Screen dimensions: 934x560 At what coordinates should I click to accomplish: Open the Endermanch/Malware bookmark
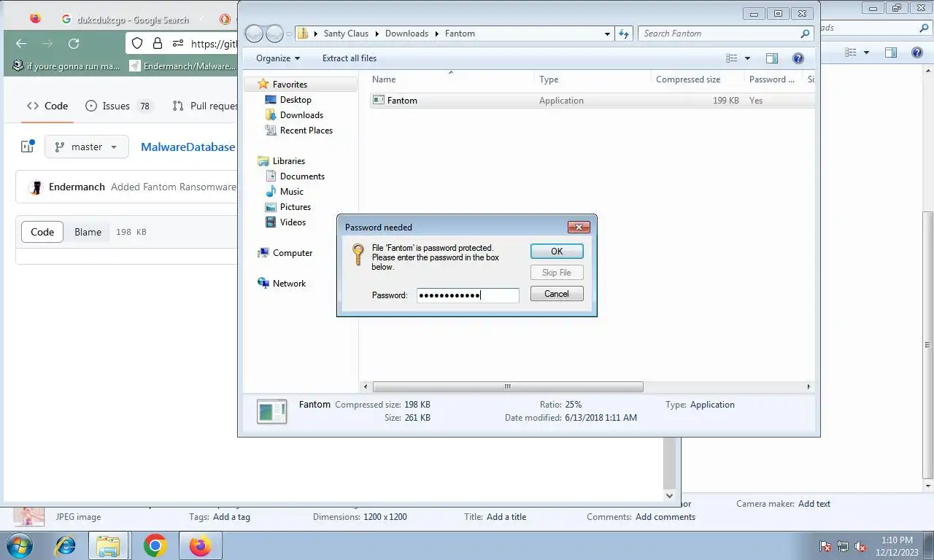tap(182, 66)
